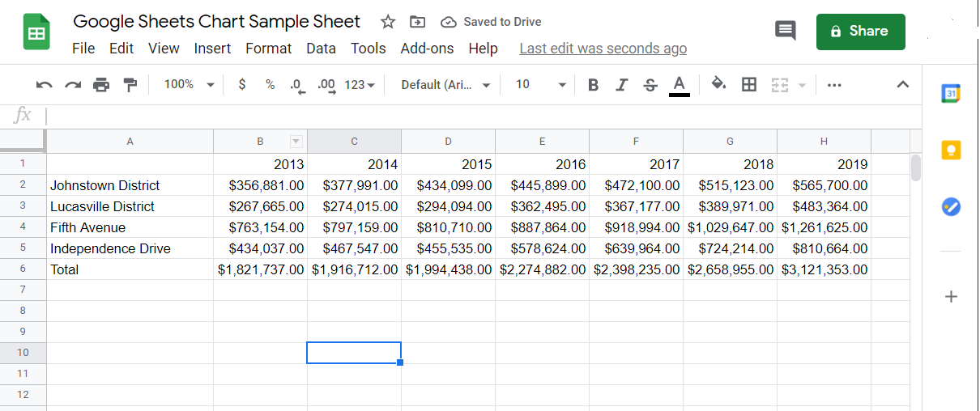Select cell showing $1,029,647.00

730,227
